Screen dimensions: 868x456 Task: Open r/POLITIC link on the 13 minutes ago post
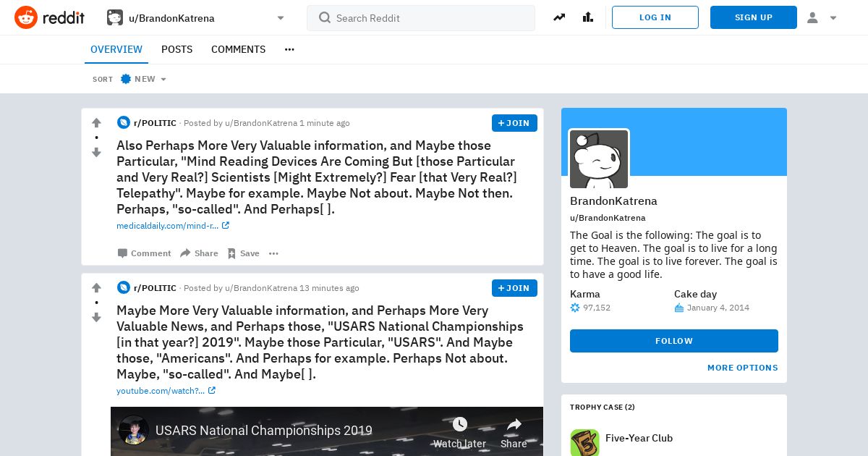(x=155, y=288)
